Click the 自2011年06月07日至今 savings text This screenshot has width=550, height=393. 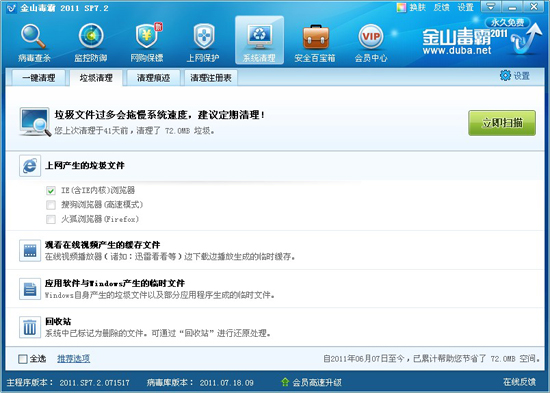[x=431, y=359]
